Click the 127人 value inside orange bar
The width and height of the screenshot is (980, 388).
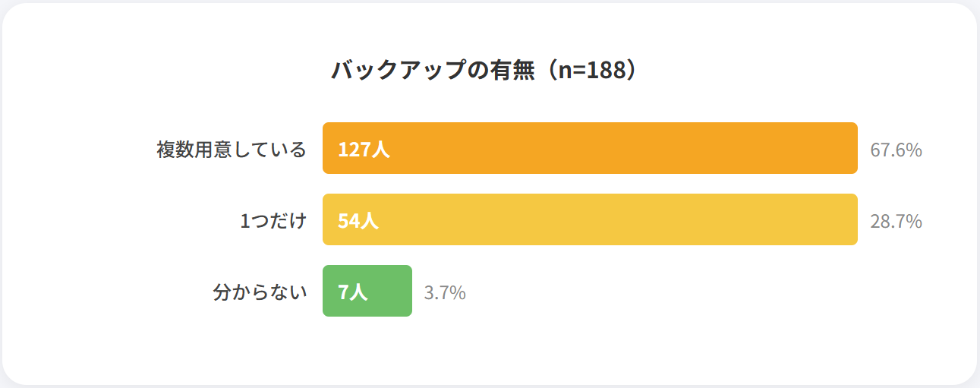364,150
